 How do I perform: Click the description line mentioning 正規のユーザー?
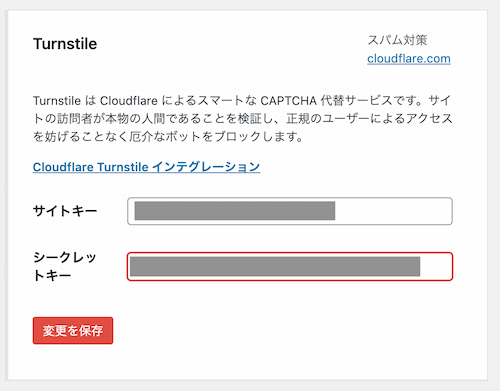243,119
